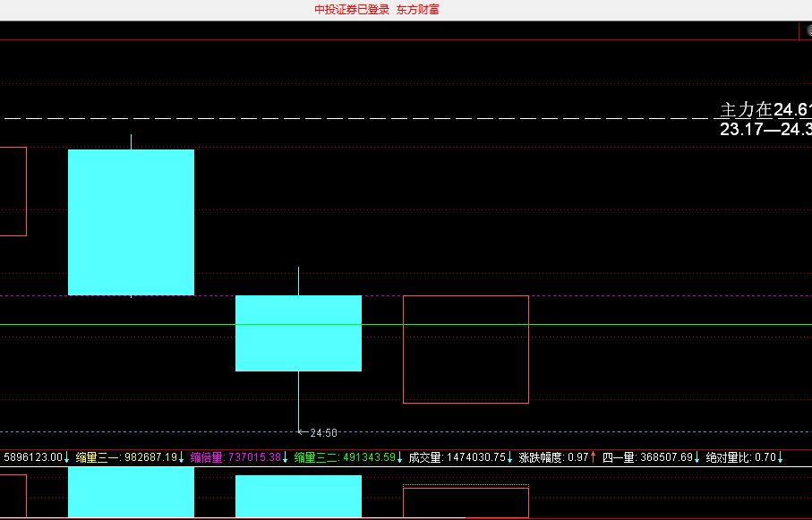Click the hollow red volume bar with dotted top

pos(466,501)
